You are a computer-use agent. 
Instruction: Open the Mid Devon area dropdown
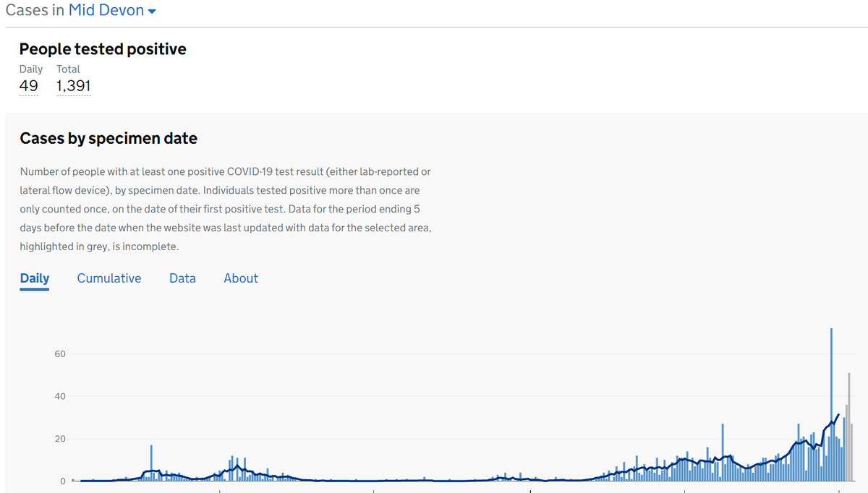pyautogui.click(x=112, y=11)
